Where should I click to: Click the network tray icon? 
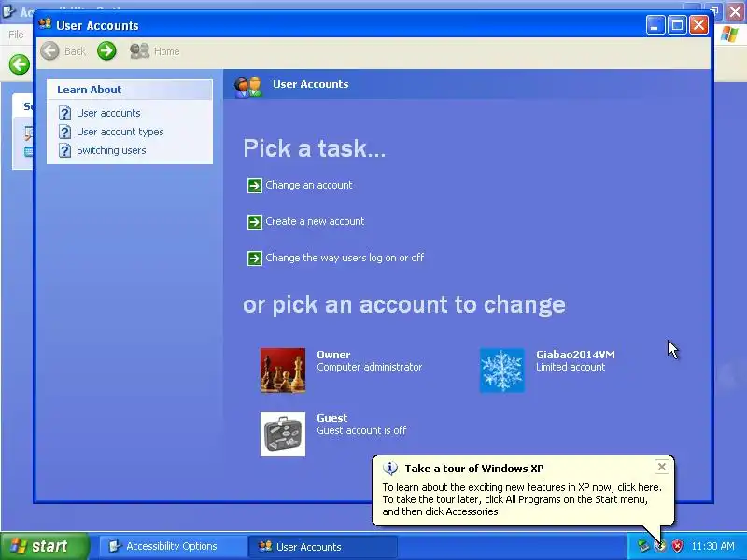(643, 546)
